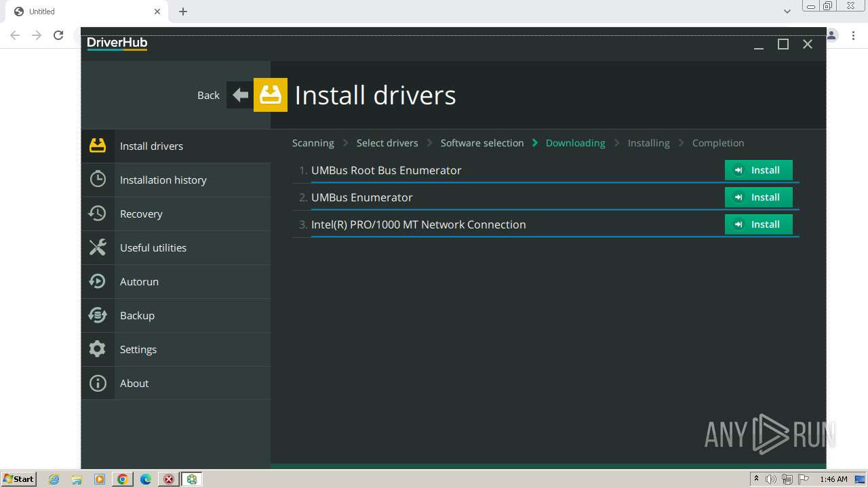Viewport: 868px width, 488px height.
Task: Click the Action Center flag icon
Action: click(804, 479)
